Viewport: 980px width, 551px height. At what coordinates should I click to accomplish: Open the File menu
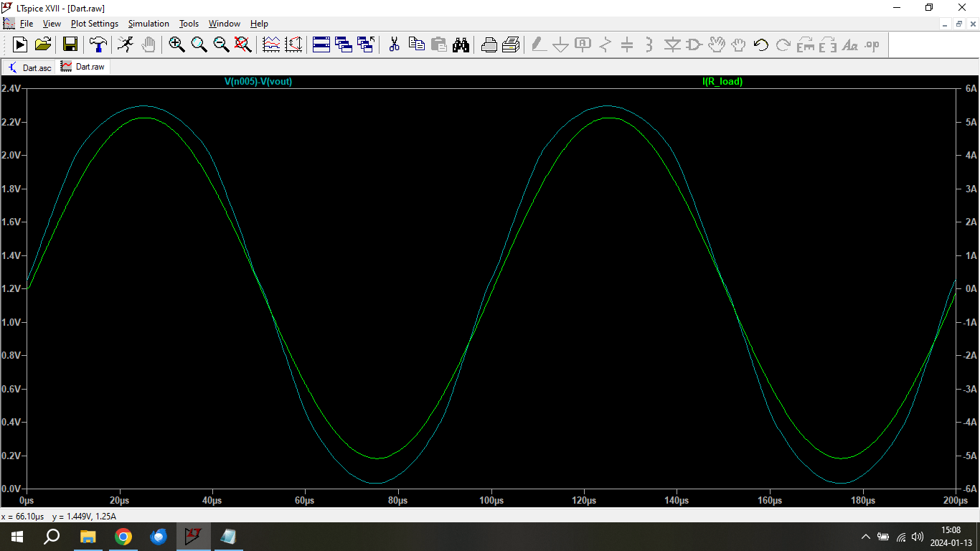[27, 24]
